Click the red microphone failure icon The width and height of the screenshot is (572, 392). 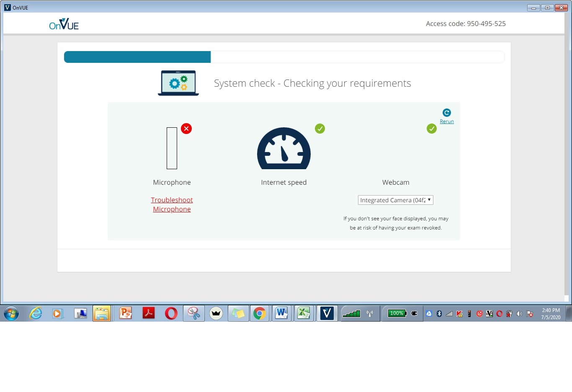coord(186,129)
